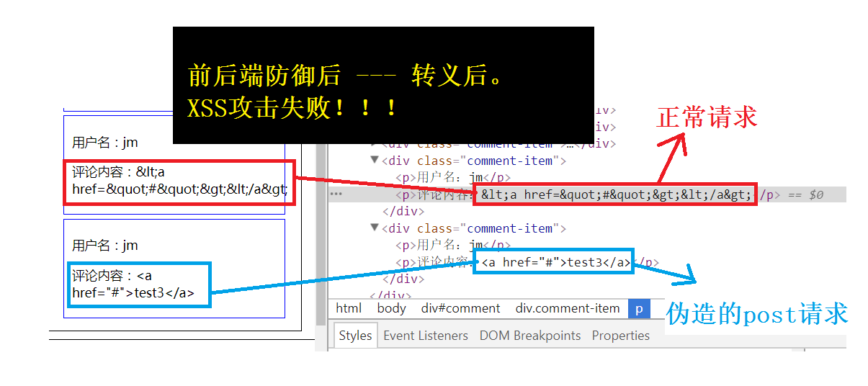Select div#comment in the breadcrumb trail
868x386 pixels.
[x=460, y=308]
